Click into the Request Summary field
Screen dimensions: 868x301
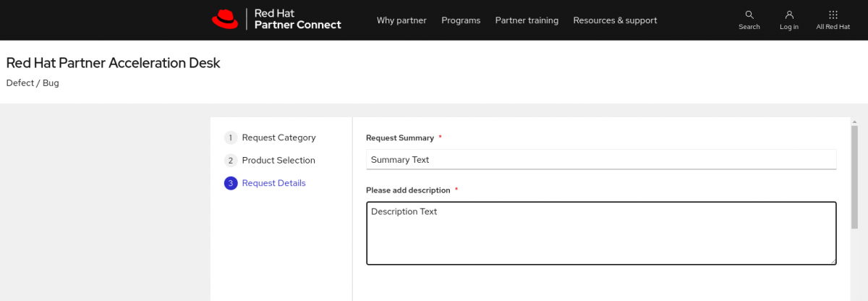click(x=600, y=159)
